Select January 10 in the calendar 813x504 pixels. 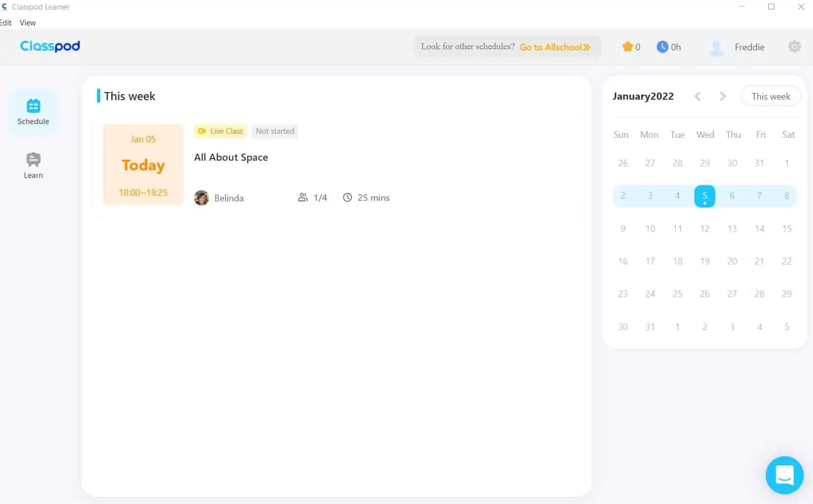(x=650, y=229)
